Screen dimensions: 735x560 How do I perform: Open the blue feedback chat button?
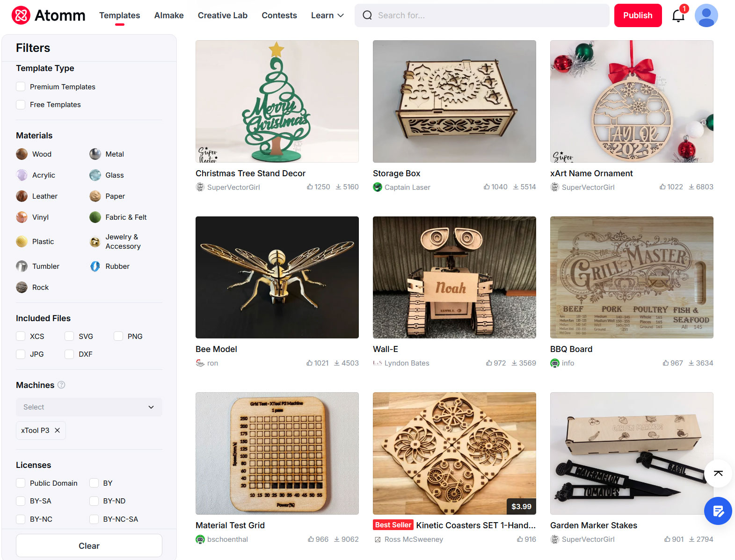click(718, 511)
